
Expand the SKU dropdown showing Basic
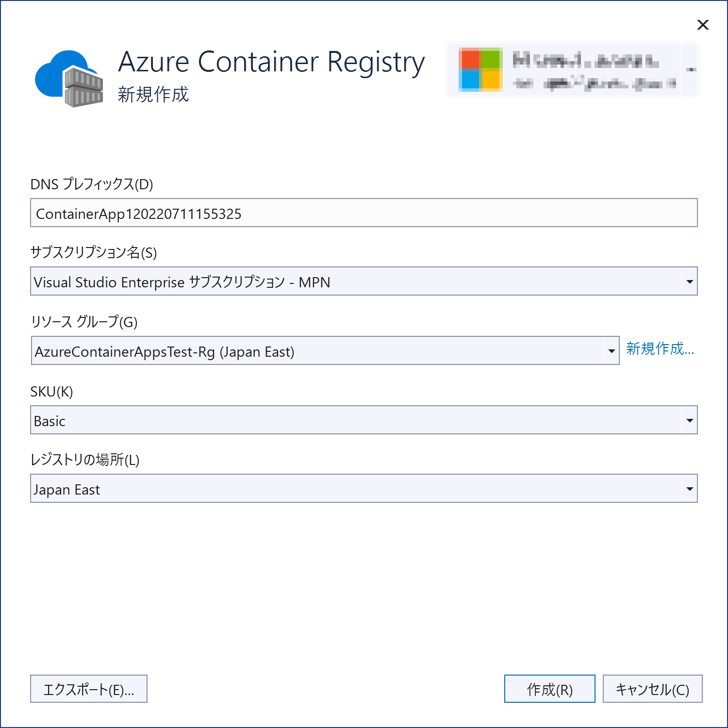(x=690, y=420)
